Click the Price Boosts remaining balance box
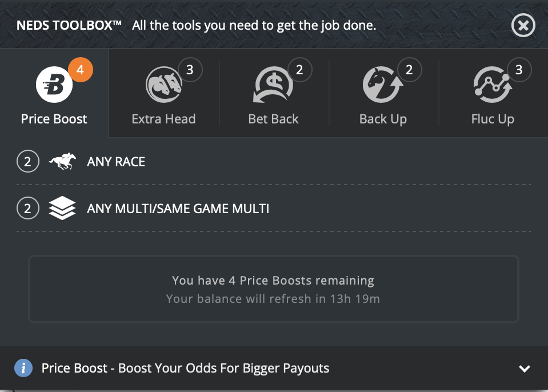The image size is (548, 392). [274, 289]
